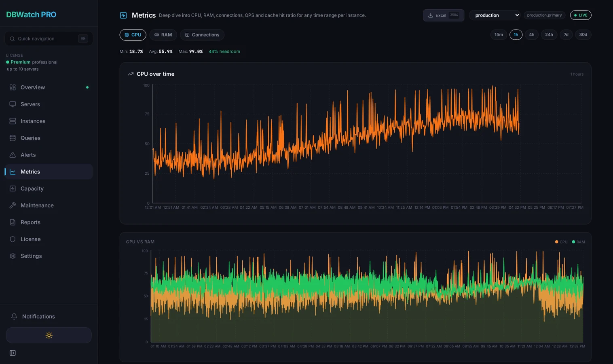Screen dimensions: 613x364
Task: Open the Reports page
Action: pos(30,222)
